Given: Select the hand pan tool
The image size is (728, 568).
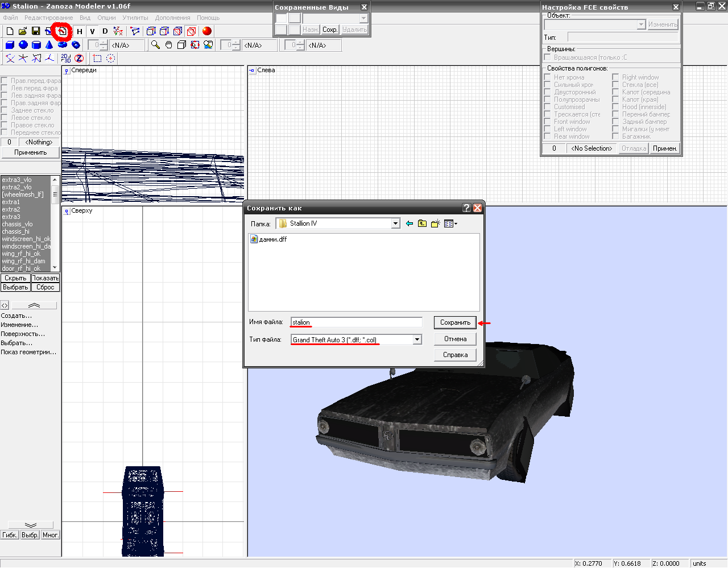Looking at the screenshot, I should coord(168,45).
